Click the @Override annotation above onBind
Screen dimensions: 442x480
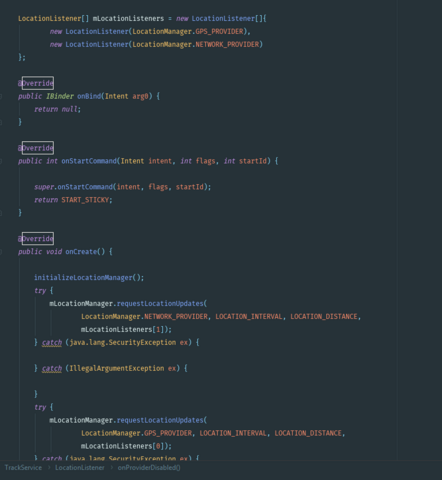click(36, 83)
